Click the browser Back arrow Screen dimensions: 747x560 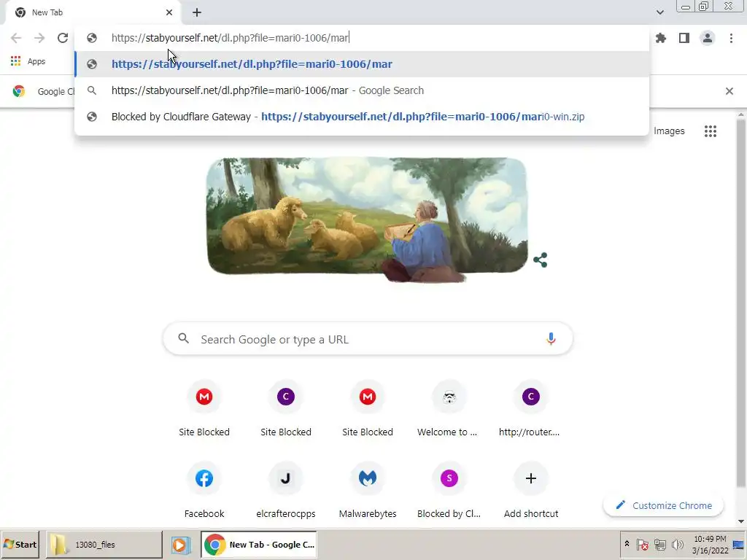point(16,38)
